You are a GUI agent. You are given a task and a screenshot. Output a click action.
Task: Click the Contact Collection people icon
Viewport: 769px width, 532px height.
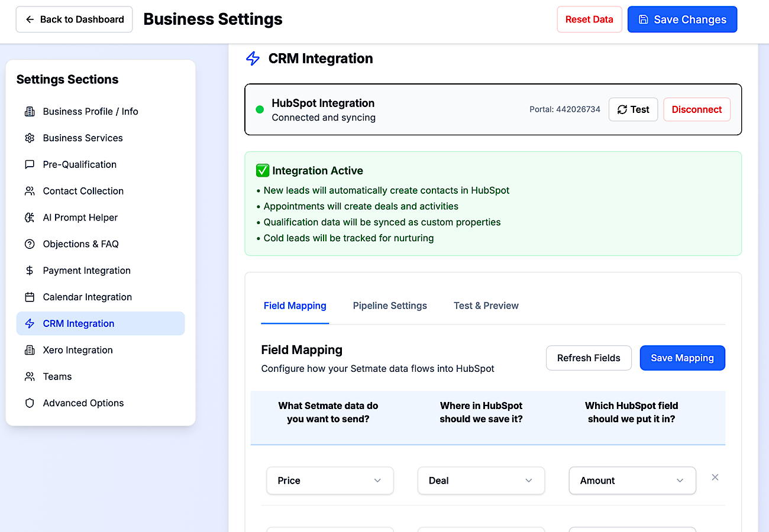30,191
